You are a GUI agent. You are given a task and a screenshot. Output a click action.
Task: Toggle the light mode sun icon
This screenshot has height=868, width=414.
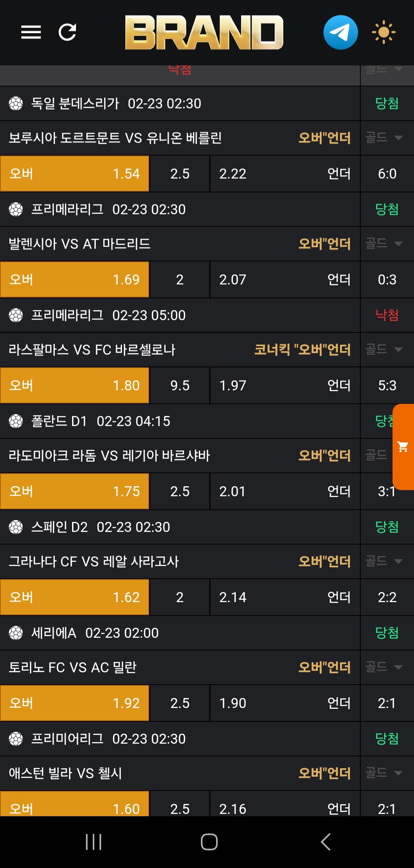383,32
